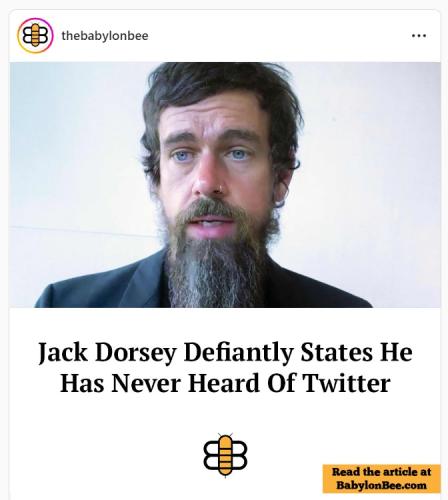
Task: Click the name Jack Dorsey in headline
Action: [107, 352]
